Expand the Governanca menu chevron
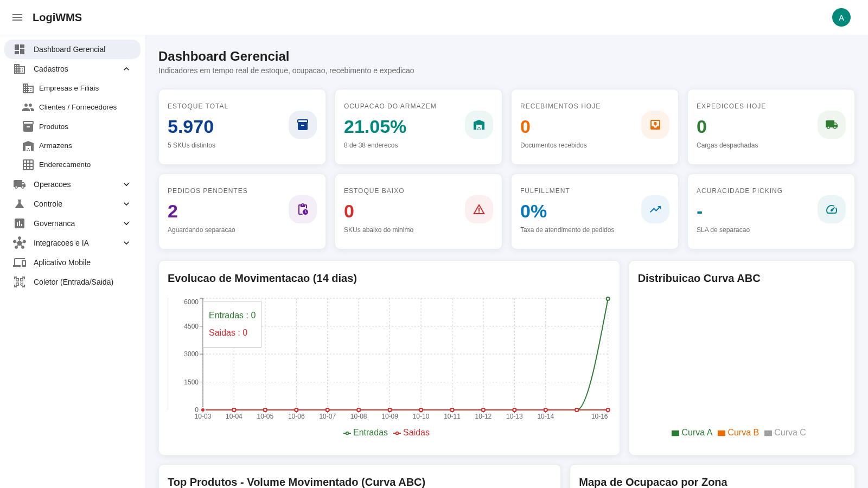The width and height of the screenshot is (868, 488). click(x=126, y=223)
